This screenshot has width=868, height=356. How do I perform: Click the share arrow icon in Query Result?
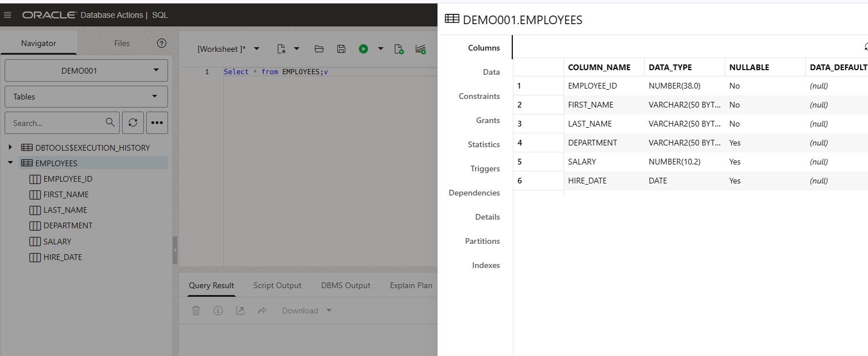[x=262, y=311]
